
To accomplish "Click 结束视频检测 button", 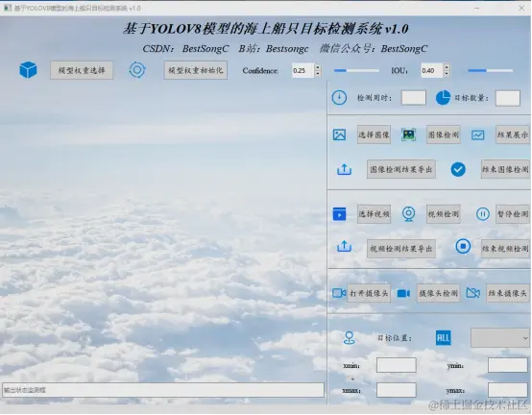I will pyautogui.click(x=505, y=249).
